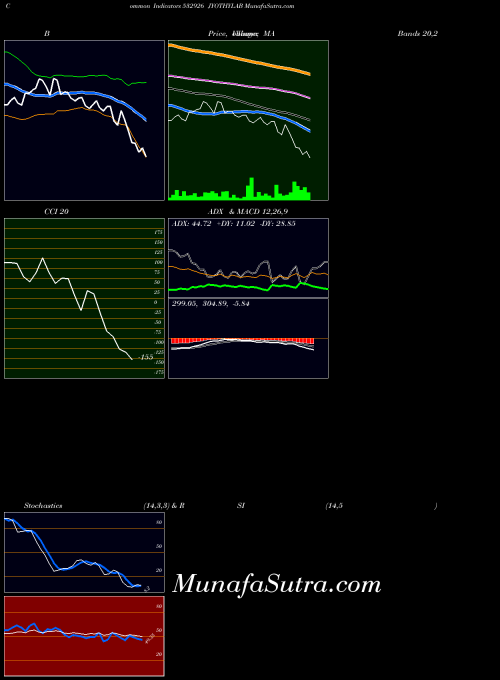
Task: Click the 'ADX: 44.72' readout
Action: 192,224
